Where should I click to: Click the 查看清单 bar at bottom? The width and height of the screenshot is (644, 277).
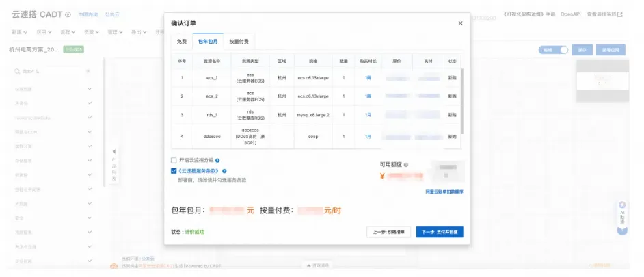[319, 266]
